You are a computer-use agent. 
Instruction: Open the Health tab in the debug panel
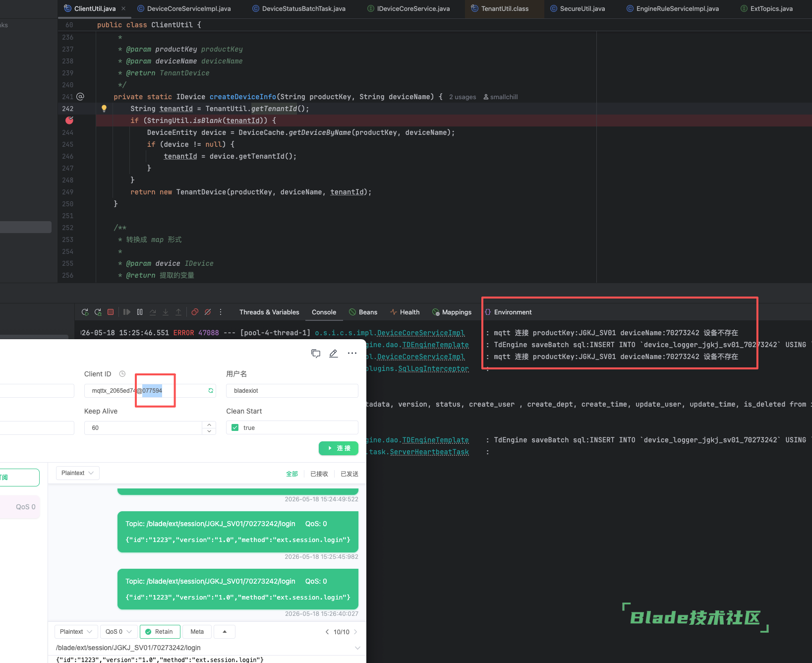405,312
